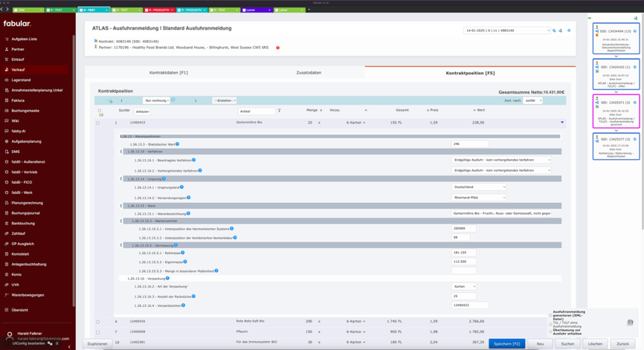The image size is (644, 350).
Task: Open the Art der Verpackung Karton dropdown
Action: point(464,286)
